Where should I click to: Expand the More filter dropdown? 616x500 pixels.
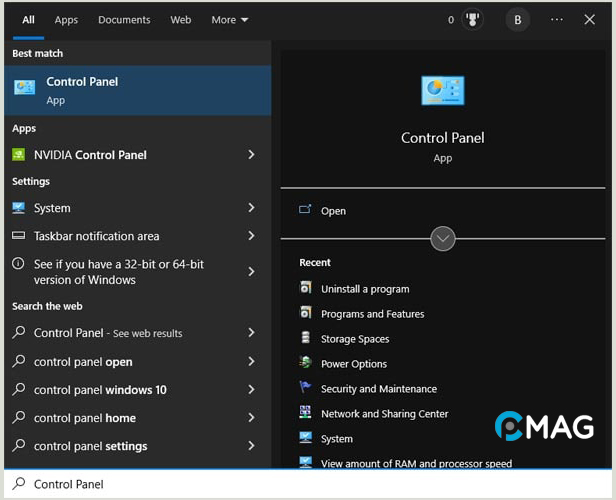pos(229,20)
